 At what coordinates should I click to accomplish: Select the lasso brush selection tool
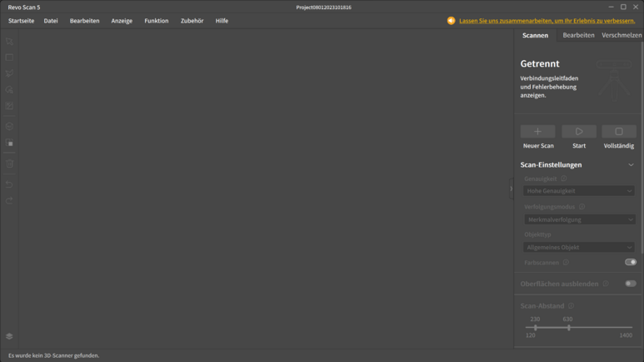click(x=9, y=90)
